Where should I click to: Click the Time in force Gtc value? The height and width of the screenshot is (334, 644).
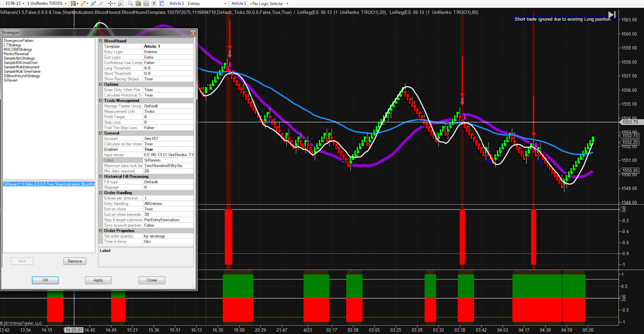point(168,242)
